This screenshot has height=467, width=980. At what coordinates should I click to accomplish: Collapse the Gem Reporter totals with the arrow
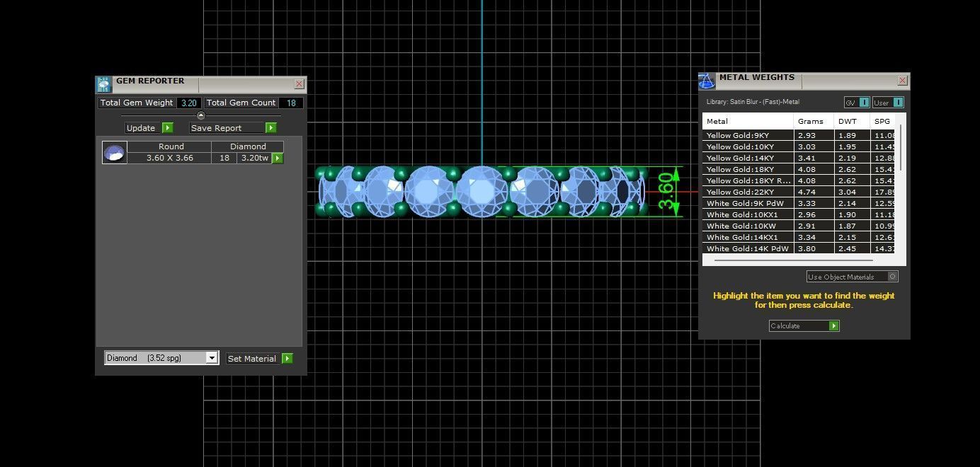[200, 115]
